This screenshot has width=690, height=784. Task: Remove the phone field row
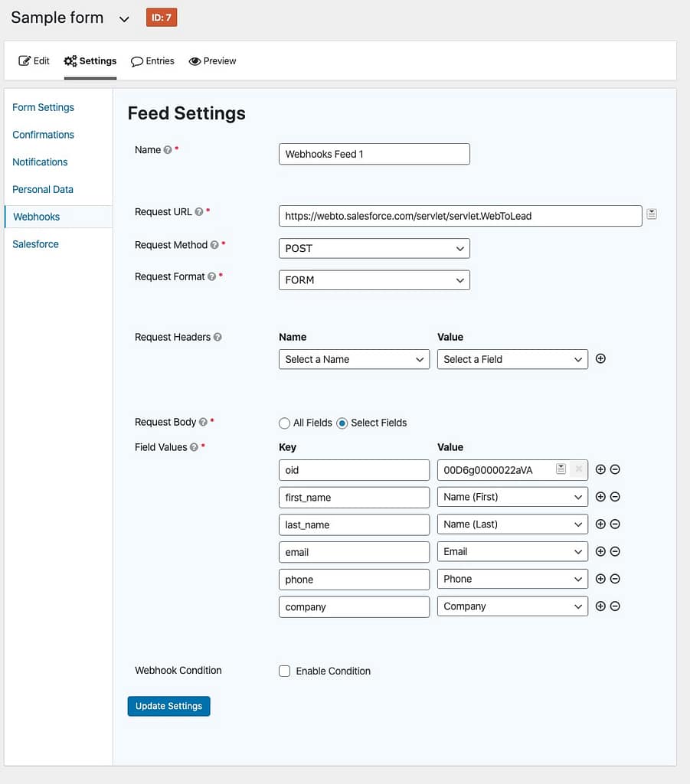[x=615, y=579]
